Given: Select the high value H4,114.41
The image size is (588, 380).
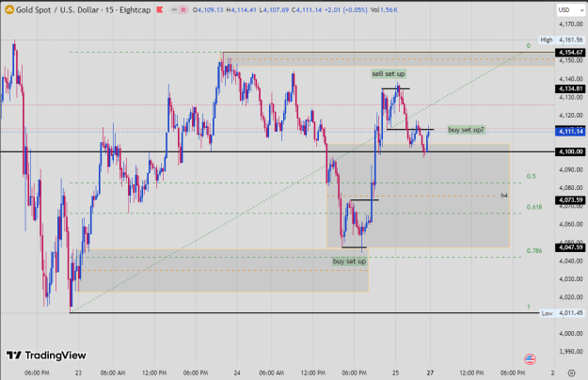Looking at the screenshot, I should click(241, 10).
